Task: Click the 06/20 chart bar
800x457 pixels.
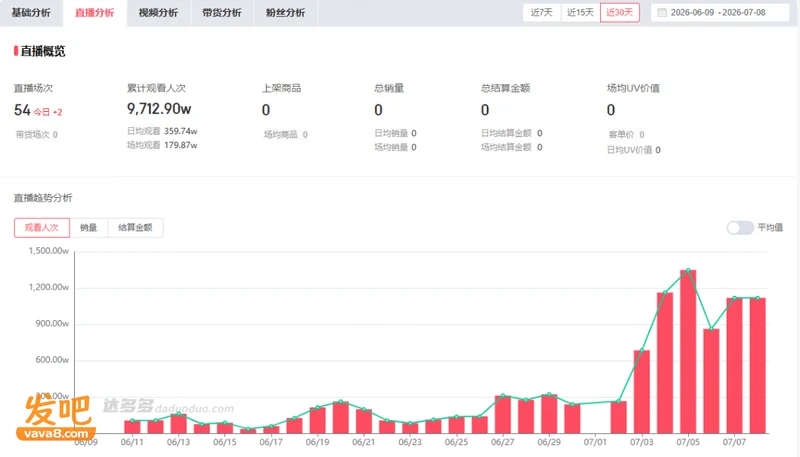Action: click(341, 418)
